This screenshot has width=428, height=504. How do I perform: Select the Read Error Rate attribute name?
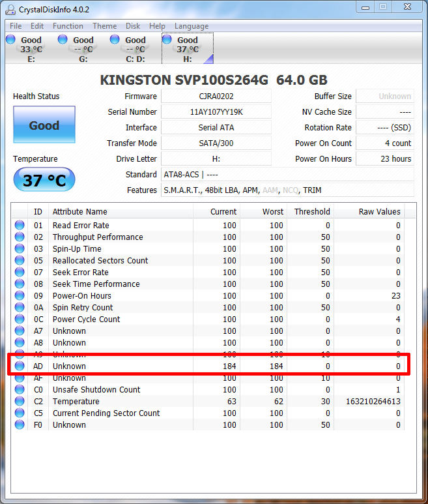click(x=81, y=226)
